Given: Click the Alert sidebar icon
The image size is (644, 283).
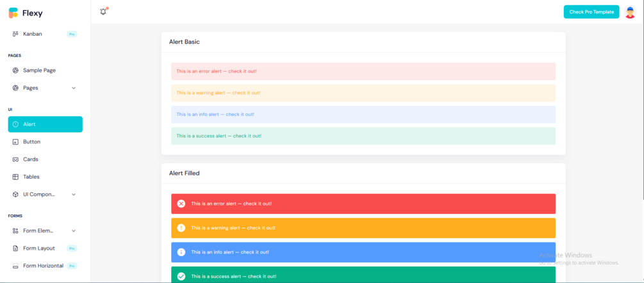Looking at the screenshot, I should (x=15, y=124).
